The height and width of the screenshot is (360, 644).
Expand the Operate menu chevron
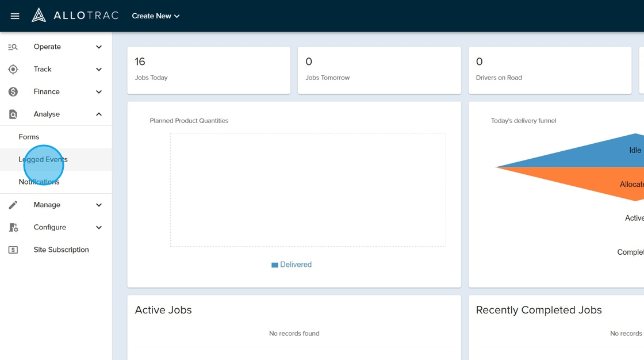99,47
